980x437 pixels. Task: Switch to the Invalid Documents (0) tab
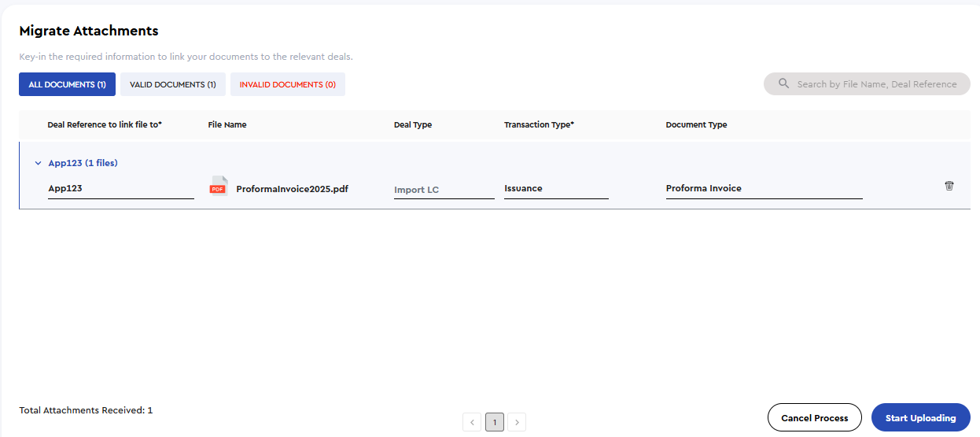(x=288, y=84)
